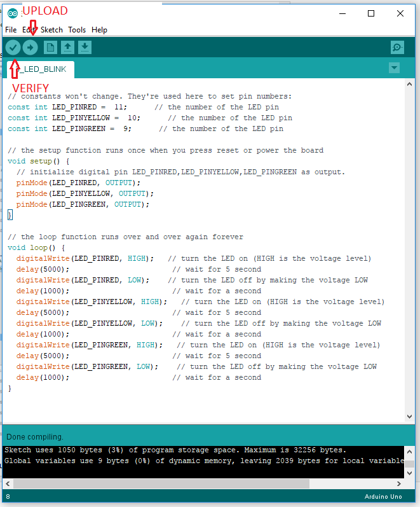
Task: Click editor scrollbar up arrow
Action: tap(409, 85)
